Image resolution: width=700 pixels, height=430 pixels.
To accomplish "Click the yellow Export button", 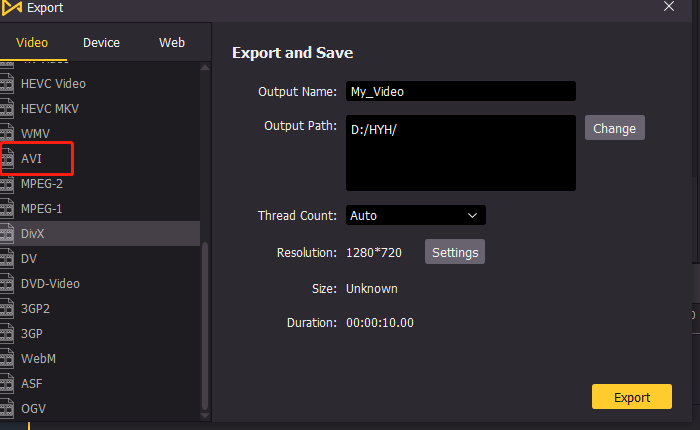I will [631, 397].
